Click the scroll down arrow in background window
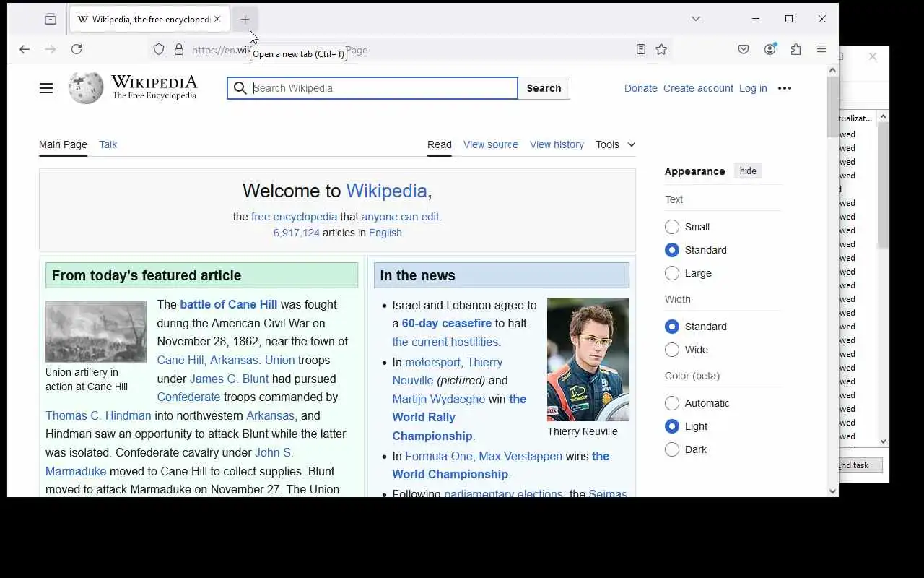 pyautogui.click(x=884, y=441)
